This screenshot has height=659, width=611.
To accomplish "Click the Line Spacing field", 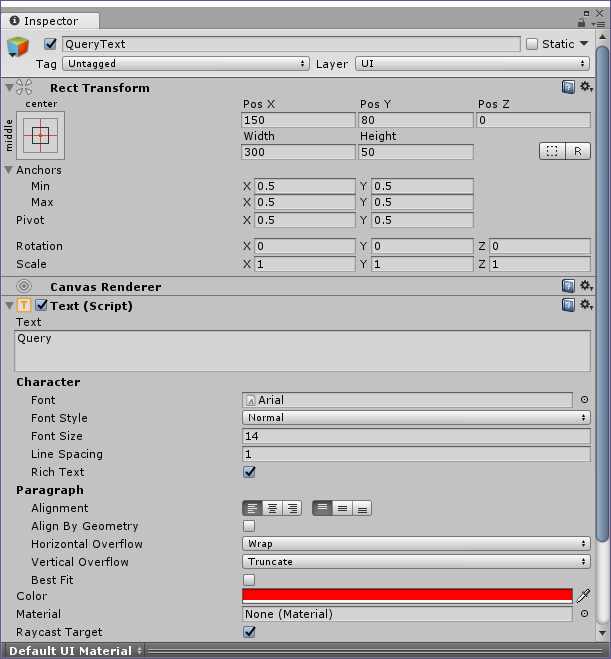I will (x=416, y=454).
